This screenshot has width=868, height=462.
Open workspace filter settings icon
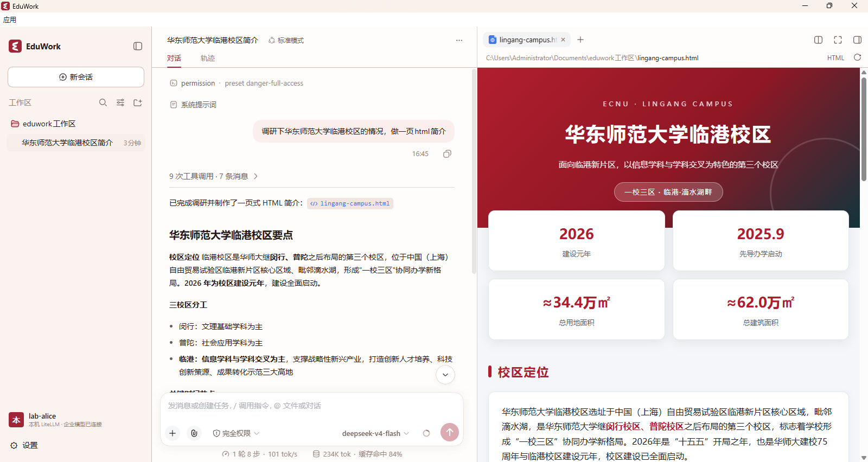120,102
